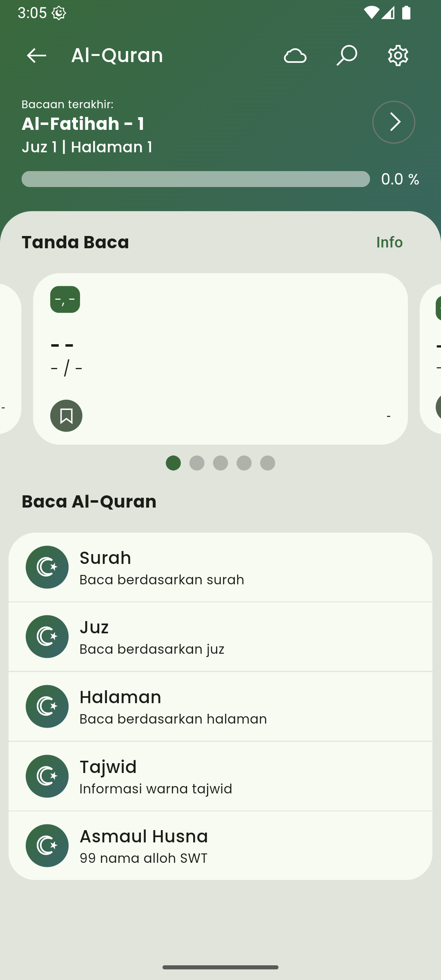
Task: Tap the crescent icon beside Tajwid
Action: tap(47, 776)
